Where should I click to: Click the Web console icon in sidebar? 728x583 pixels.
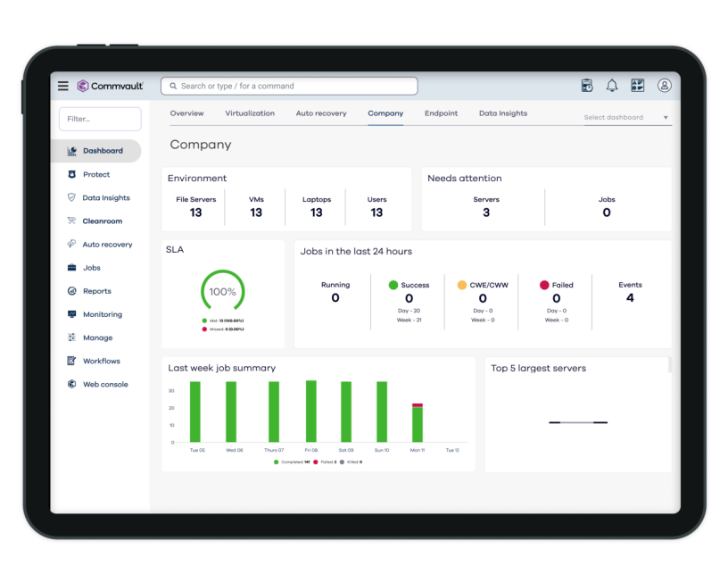click(72, 385)
